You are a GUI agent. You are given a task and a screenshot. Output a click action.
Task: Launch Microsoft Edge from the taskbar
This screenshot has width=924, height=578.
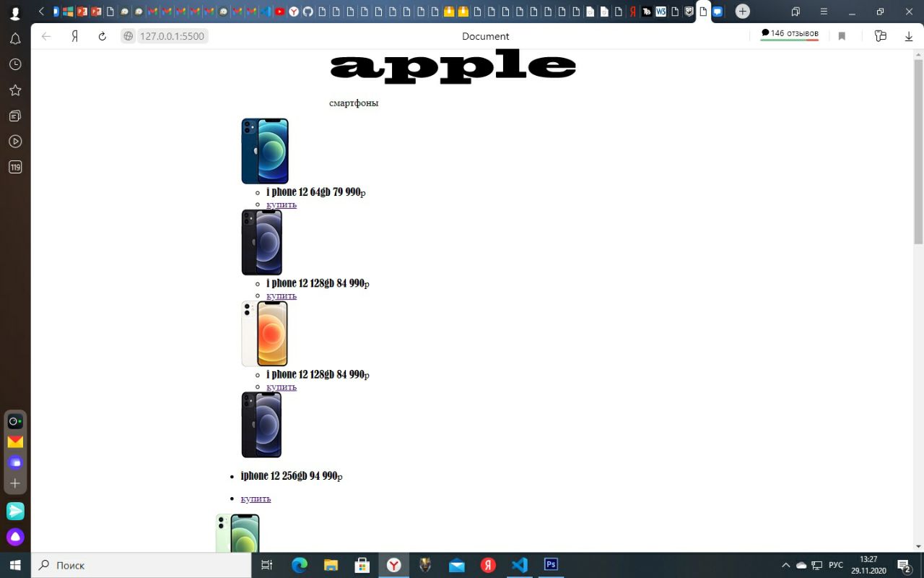[x=299, y=565]
